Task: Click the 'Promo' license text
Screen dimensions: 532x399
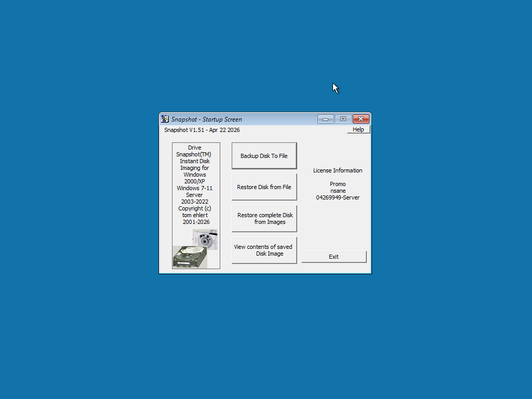Action: (338, 184)
